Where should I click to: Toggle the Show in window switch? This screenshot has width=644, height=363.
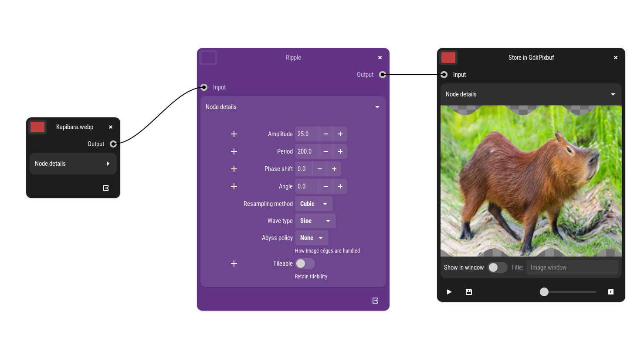tap(497, 267)
